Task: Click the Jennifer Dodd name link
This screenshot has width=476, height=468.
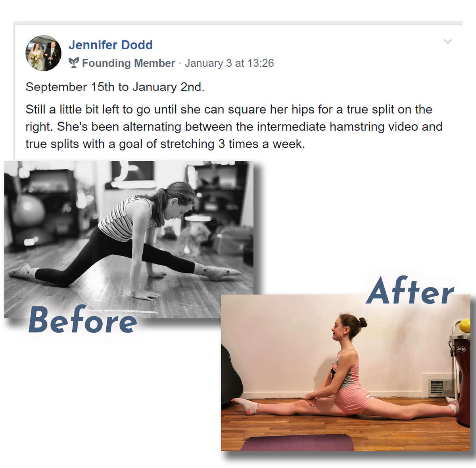Action: (x=111, y=45)
